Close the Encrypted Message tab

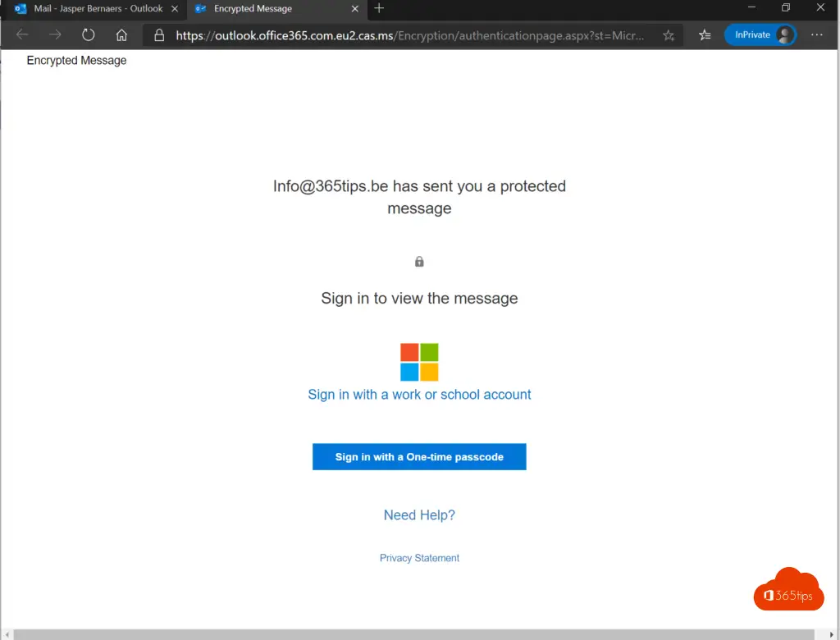coord(354,8)
